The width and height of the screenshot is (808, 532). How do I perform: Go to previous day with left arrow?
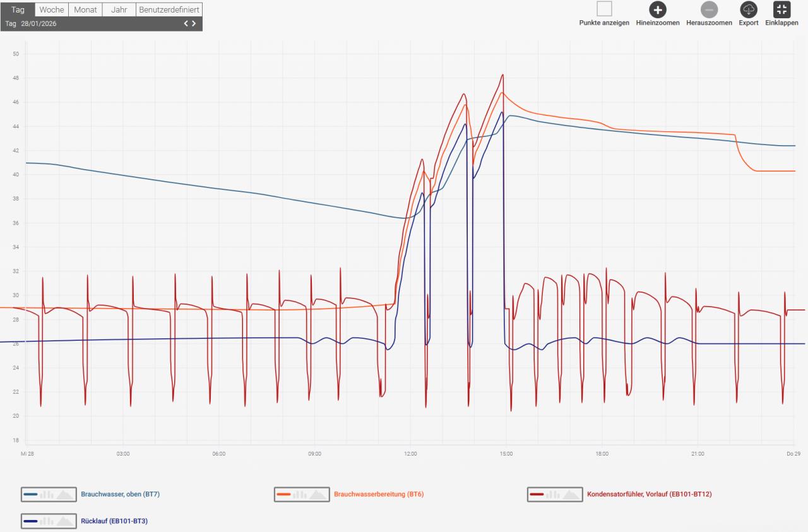[x=186, y=23]
